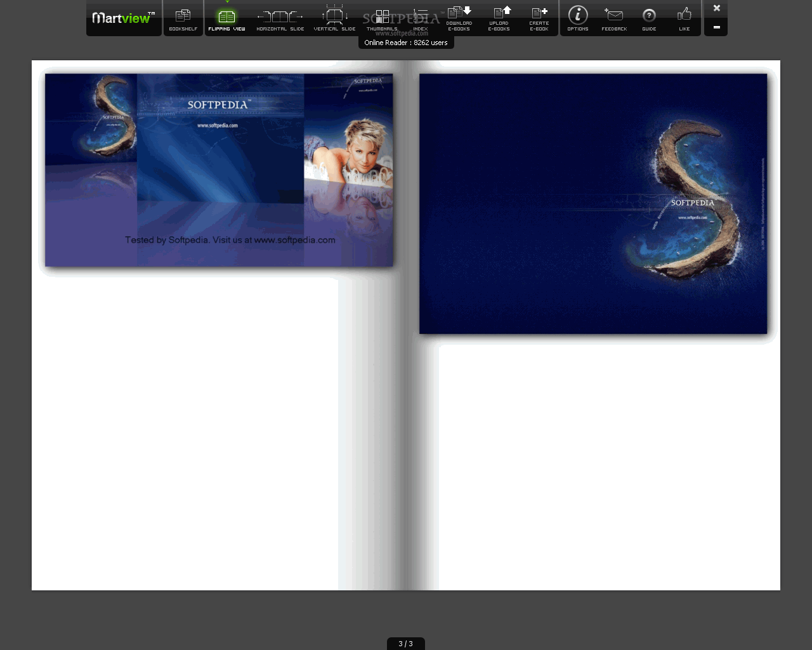Select the Flipping View mode

[x=226, y=19]
